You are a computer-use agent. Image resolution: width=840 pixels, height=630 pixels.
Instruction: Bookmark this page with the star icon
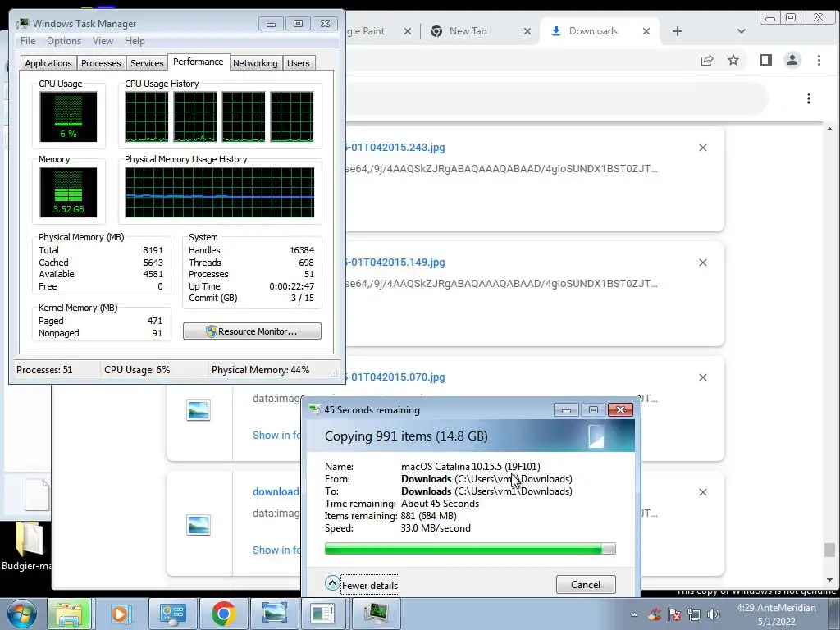click(733, 60)
